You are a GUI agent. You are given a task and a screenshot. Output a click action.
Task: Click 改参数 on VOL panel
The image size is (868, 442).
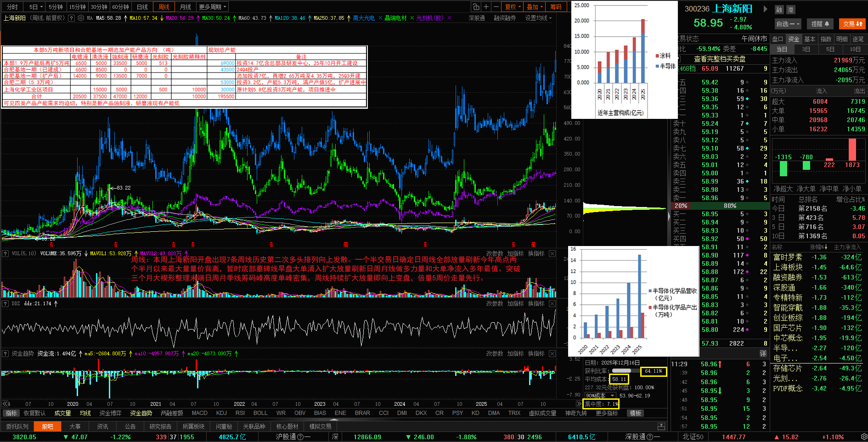[495, 253]
